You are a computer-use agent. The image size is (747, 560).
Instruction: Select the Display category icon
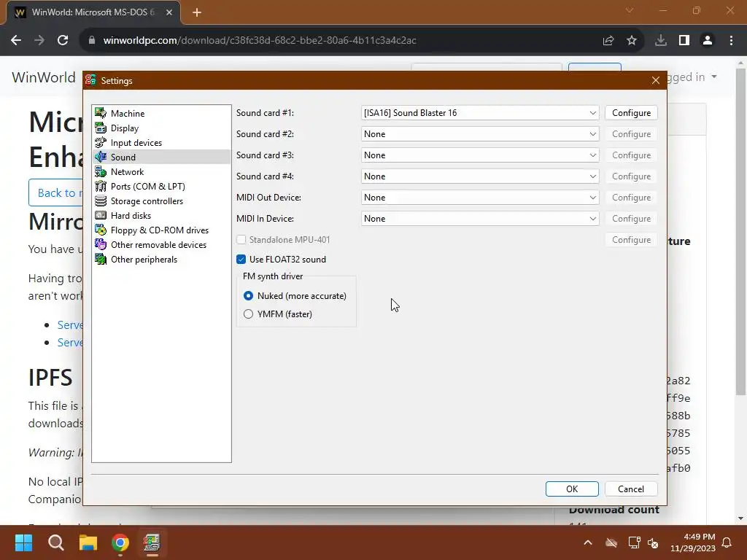[101, 128]
